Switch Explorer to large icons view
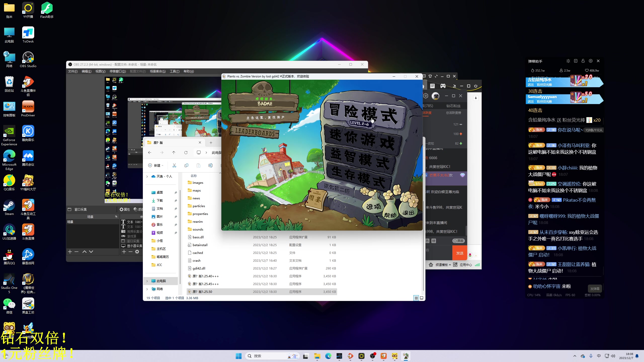Viewport: 644px width, 362px height. tap(422, 298)
